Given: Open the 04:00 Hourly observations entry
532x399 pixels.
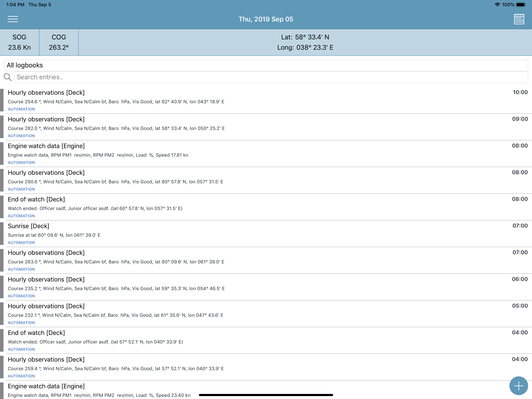Looking at the screenshot, I should (266, 367).
